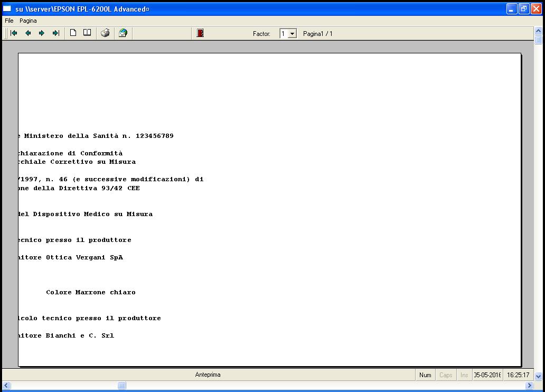Click the date 05-05-2016 in status bar
545x392 pixels.
[x=487, y=375]
